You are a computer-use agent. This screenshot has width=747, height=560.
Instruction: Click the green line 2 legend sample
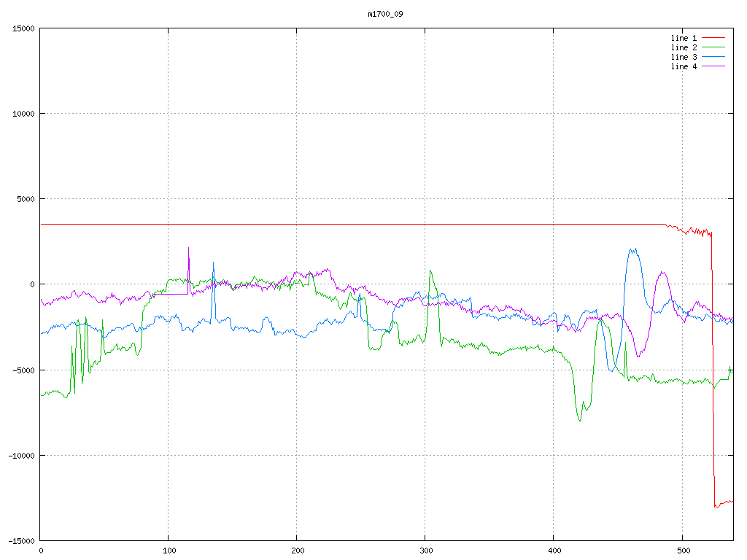tap(714, 47)
